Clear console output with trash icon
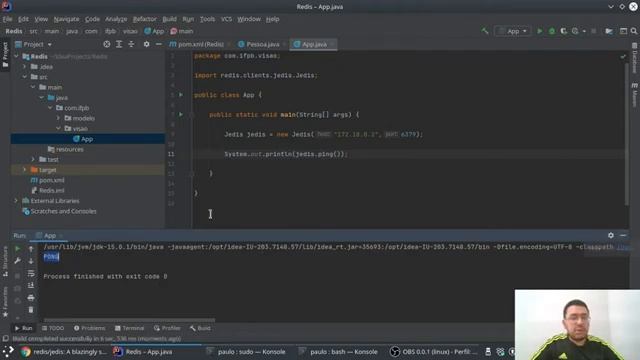This screenshot has width=640, height=360. tap(31, 310)
